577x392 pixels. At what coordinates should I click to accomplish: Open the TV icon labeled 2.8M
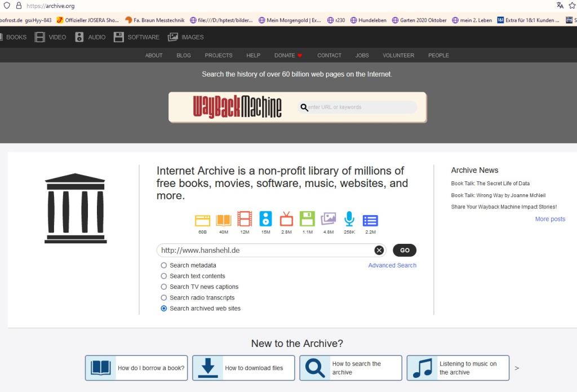[286, 219]
